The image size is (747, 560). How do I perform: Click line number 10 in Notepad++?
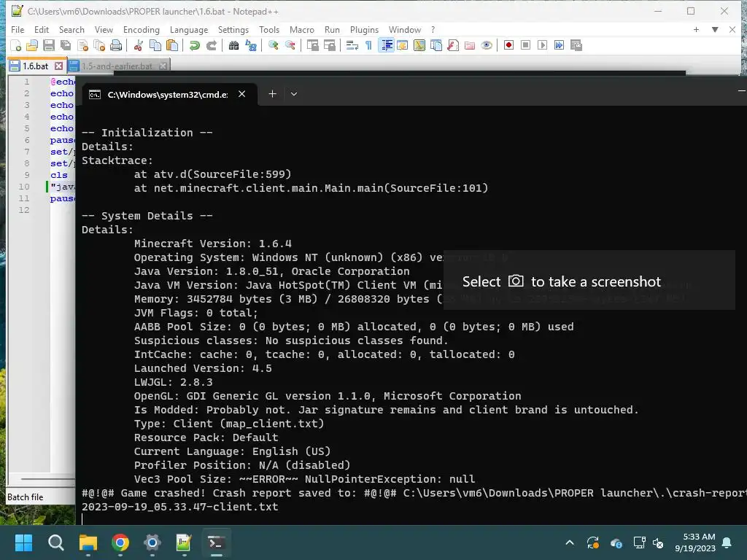point(24,187)
